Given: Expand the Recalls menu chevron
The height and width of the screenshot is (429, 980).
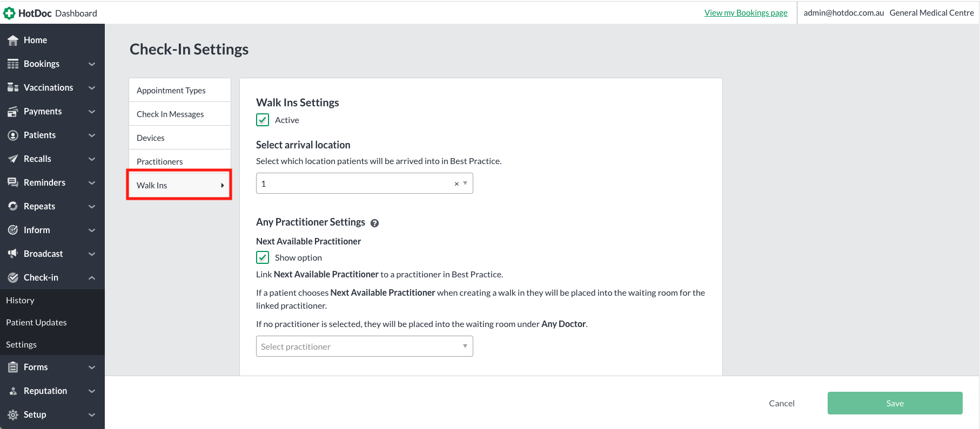Looking at the screenshot, I should [92, 159].
